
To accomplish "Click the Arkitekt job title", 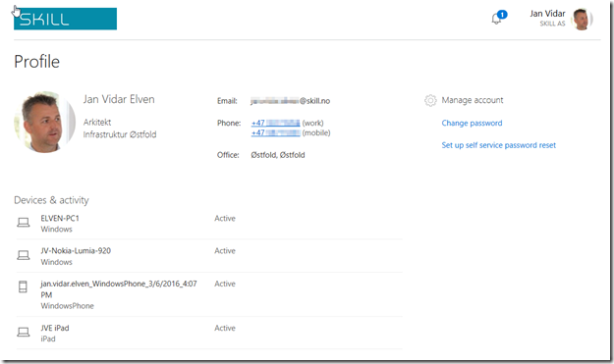I will coord(97,123).
